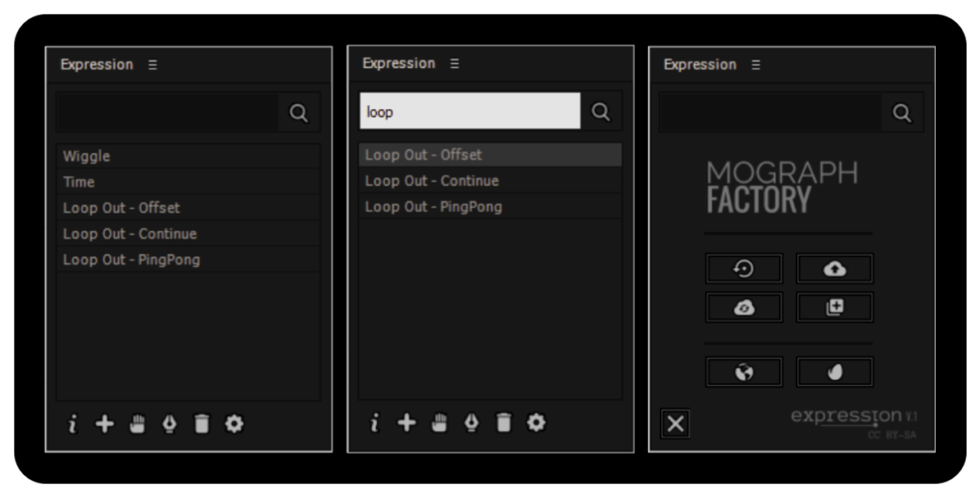Open settings gear in the left panel
Viewport: 980px width, 498px height.
[x=234, y=424]
